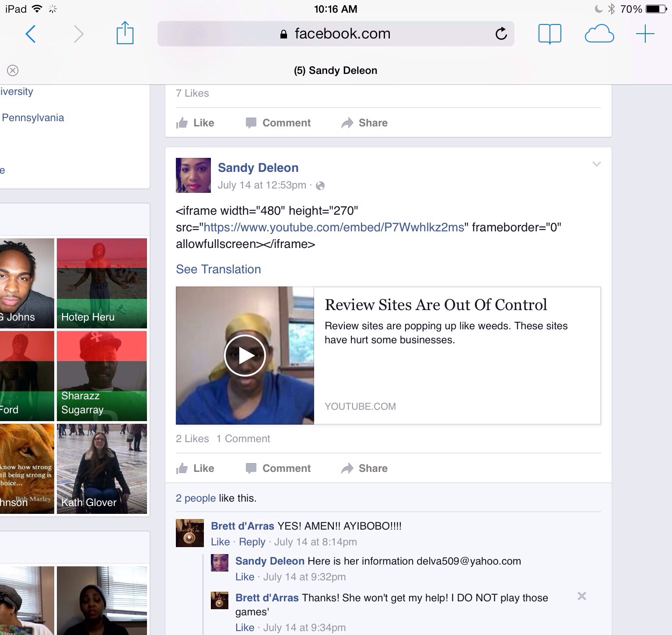
Task: Remove Brett's Thanks reply with X
Action: click(581, 596)
